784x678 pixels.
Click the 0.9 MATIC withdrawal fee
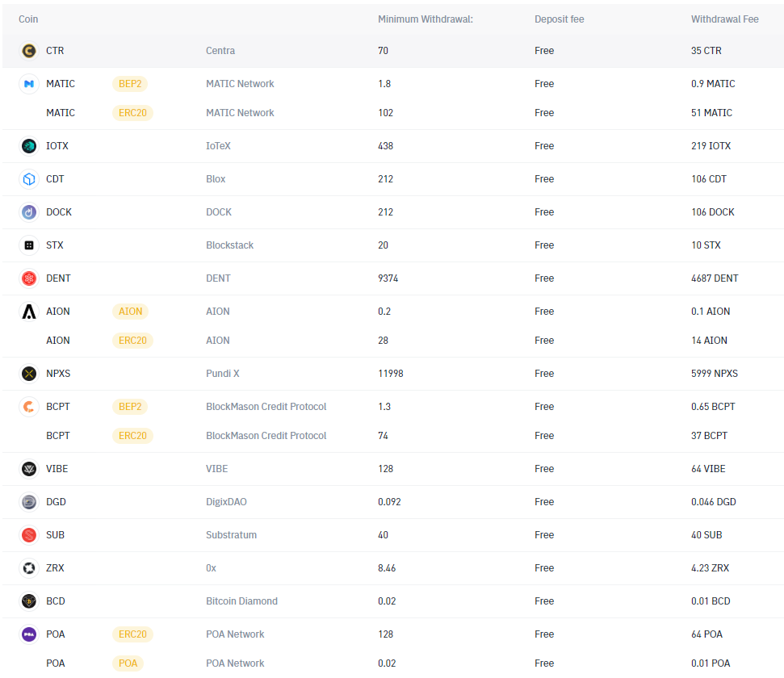click(x=713, y=83)
